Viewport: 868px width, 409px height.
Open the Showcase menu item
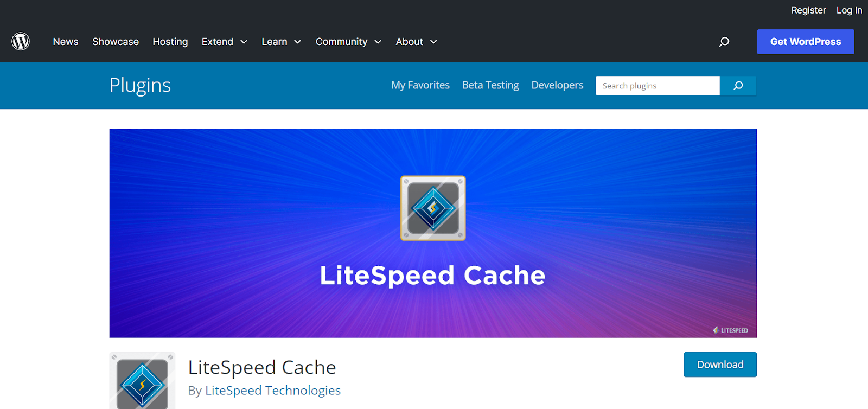click(116, 42)
